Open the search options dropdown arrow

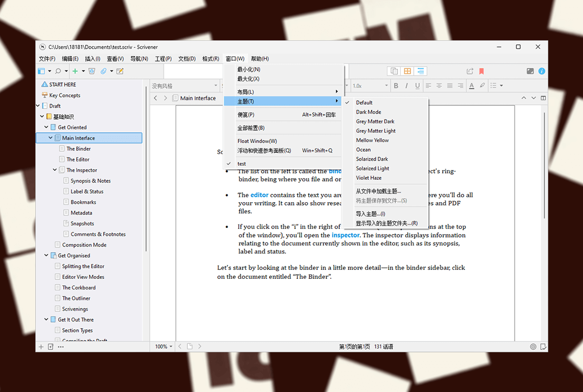coord(66,71)
